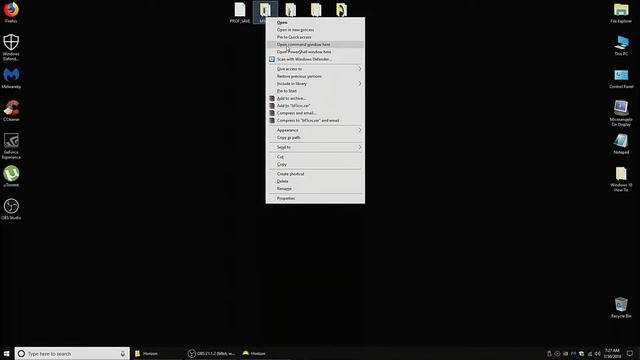The image size is (640, 360).
Task: Switch to OBS taskbar window button
Action: pyautogui.click(x=212, y=353)
